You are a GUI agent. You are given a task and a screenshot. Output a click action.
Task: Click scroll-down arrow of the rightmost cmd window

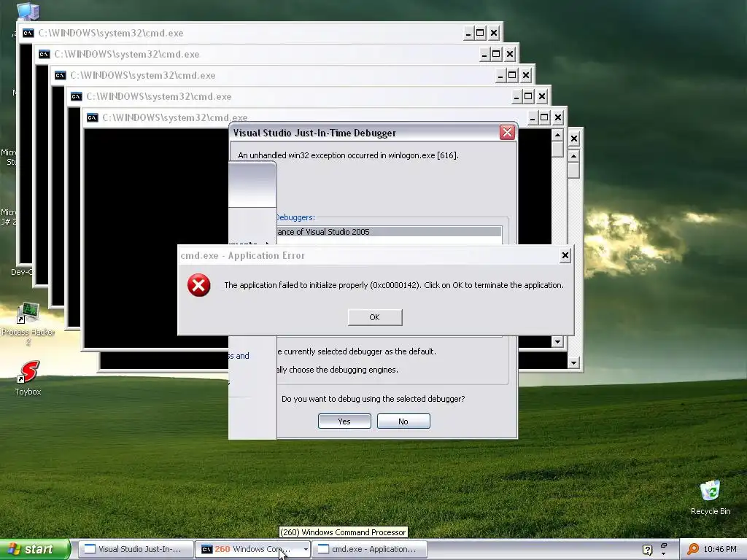(x=573, y=363)
